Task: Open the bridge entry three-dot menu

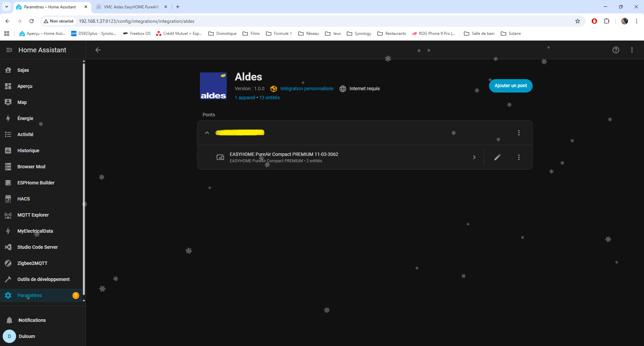Action: (519, 133)
